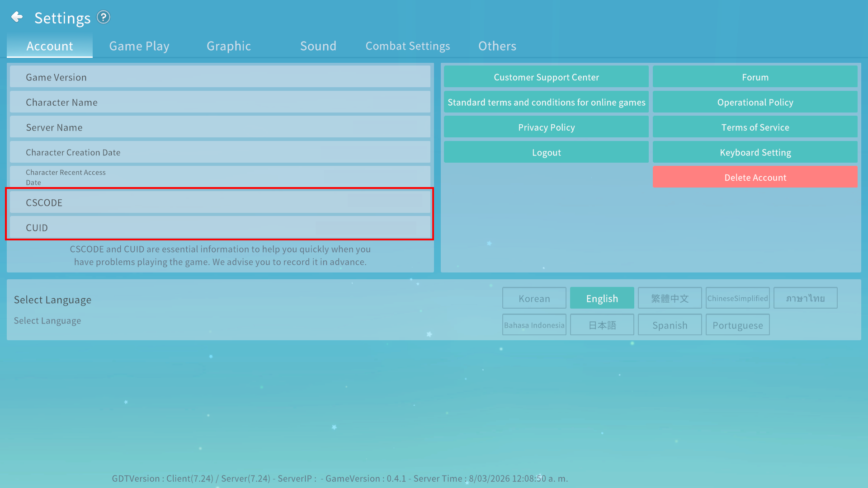Open Customer Support Center
868x488 pixels.
[546, 77]
